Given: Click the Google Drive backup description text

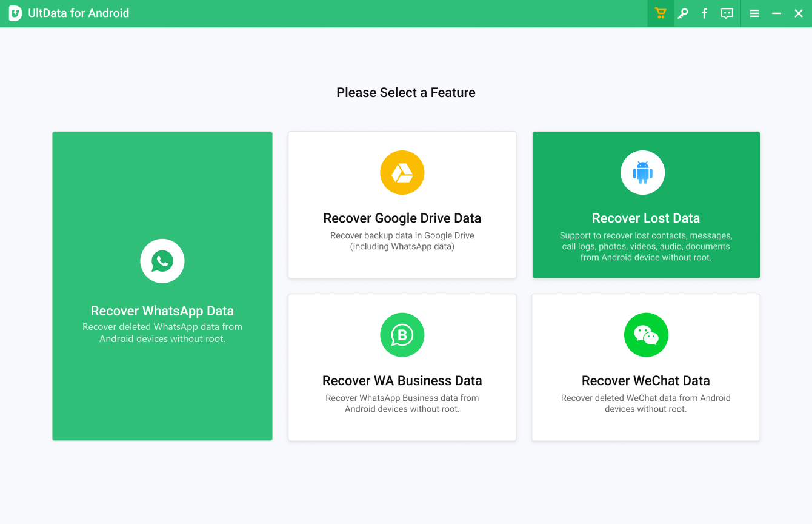Looking at the screenshot, I should (x=402, y=241).
